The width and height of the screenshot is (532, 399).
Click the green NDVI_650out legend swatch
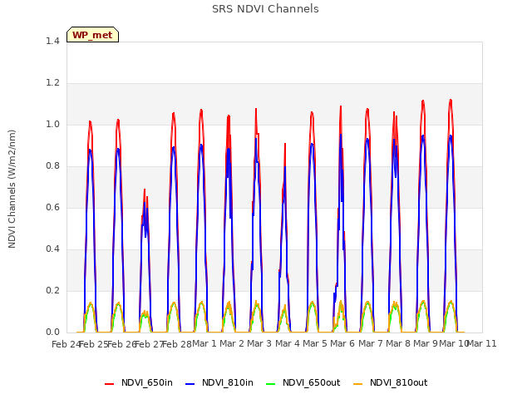271,384
